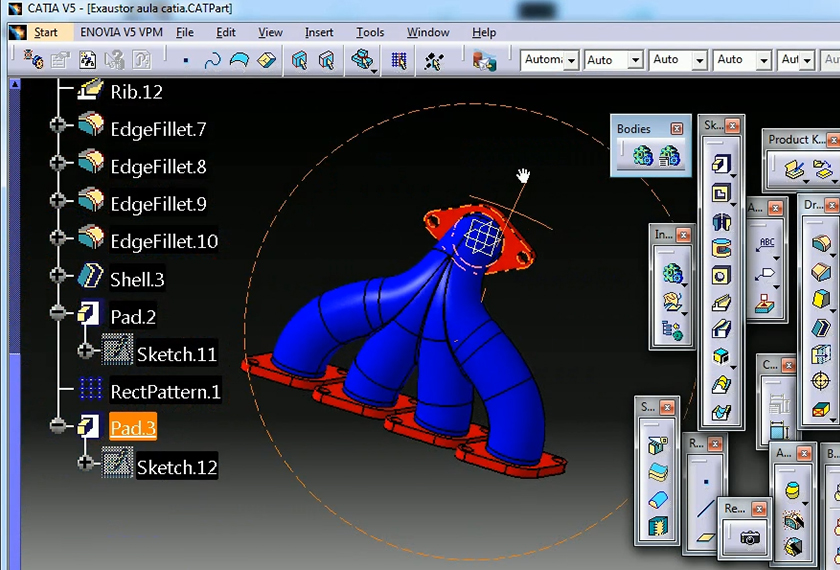The width and height of the screenshot is (840, 570).
Task: Open the Insert menu
Action: [319, 32]
